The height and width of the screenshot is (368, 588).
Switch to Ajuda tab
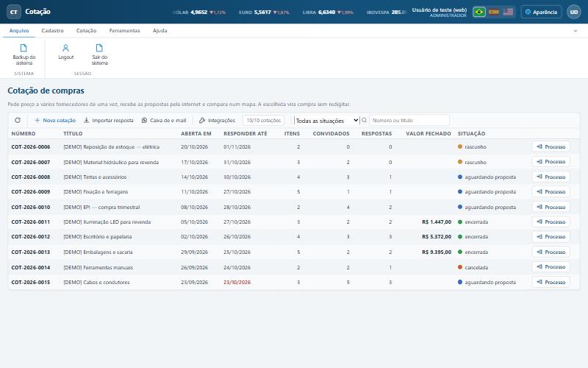[159, 30]
